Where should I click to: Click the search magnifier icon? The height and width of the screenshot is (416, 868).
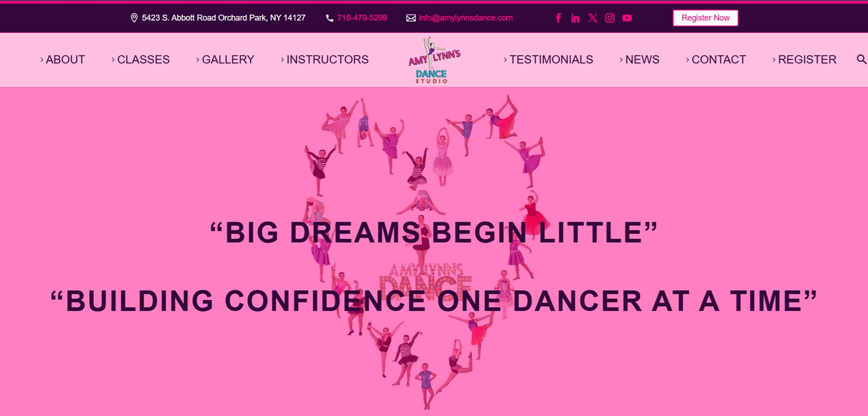pos(861,59)
